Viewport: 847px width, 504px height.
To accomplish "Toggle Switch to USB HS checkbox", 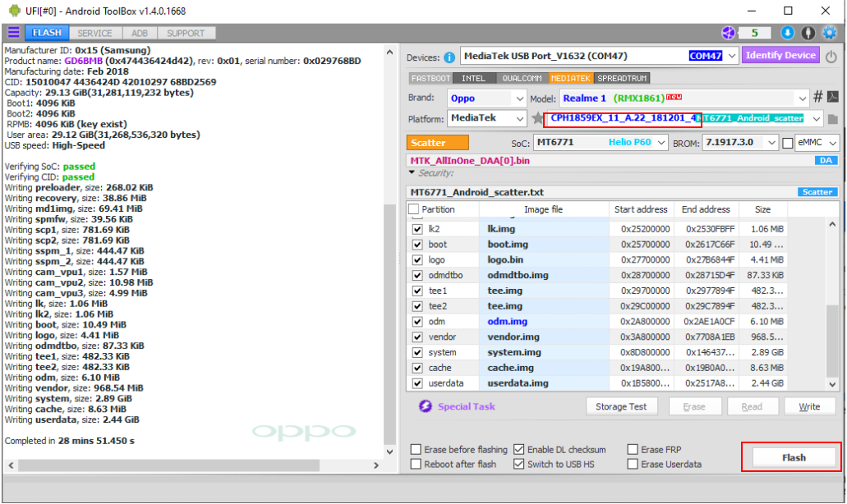I will coord(519,464).
